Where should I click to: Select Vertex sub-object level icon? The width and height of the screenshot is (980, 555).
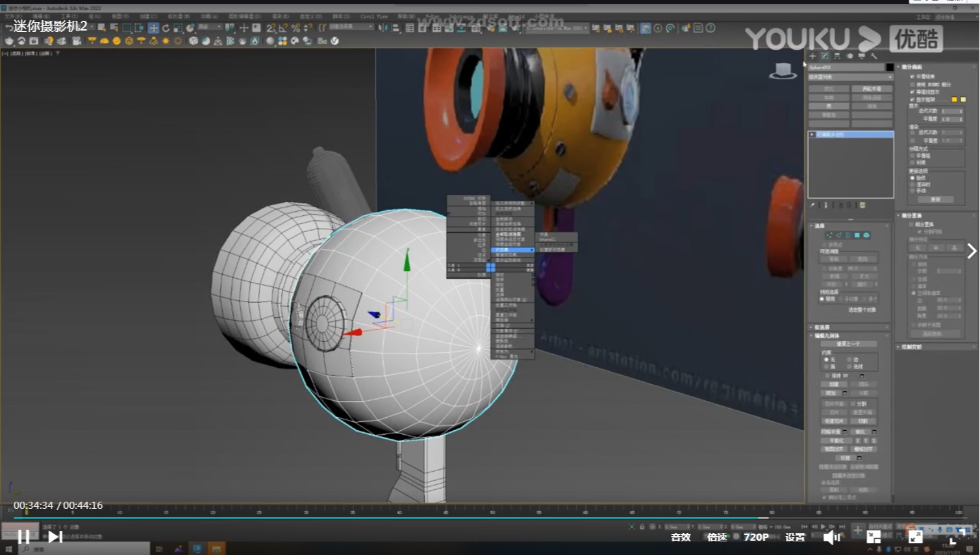[x=829, y=235]
